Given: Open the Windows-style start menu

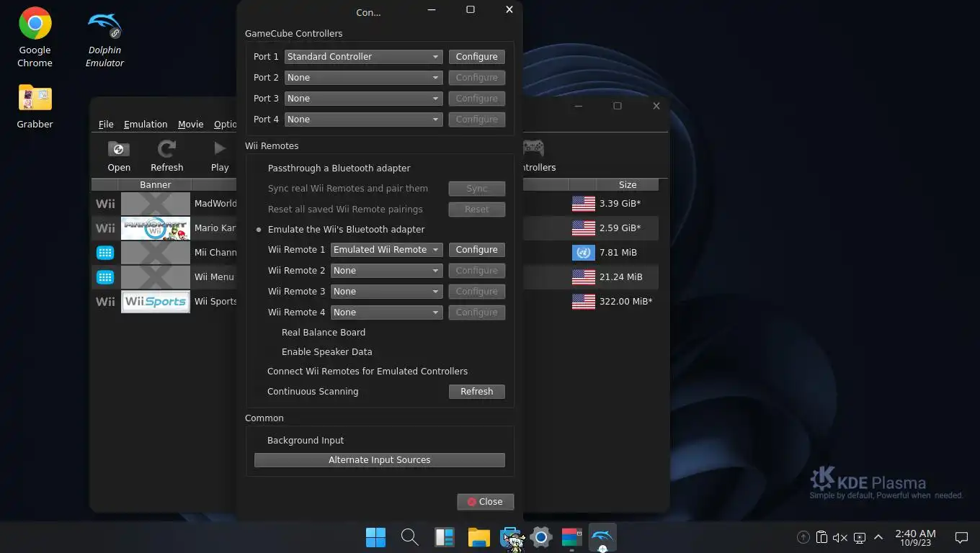Looking at the screenshot, I should [x=375, y=537].
